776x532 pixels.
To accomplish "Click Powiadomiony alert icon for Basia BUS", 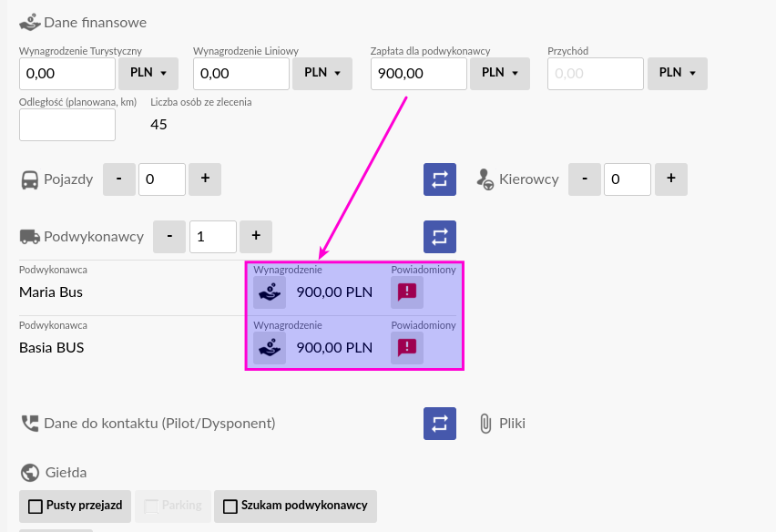I will [407, 347].
